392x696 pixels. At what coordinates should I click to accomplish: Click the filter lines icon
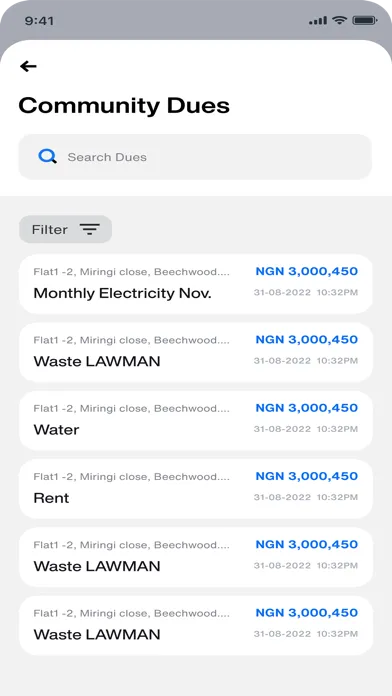tap(90, 229)
